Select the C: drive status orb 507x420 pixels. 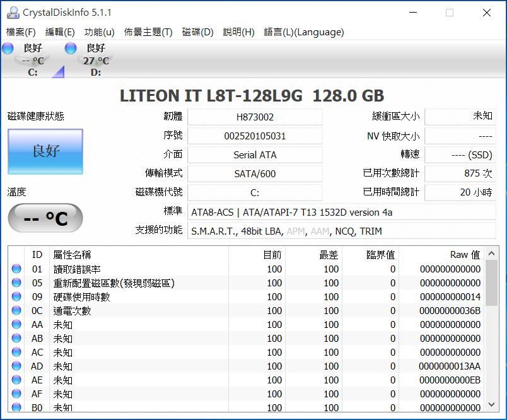pyautogui.click(x=8, y=48)
